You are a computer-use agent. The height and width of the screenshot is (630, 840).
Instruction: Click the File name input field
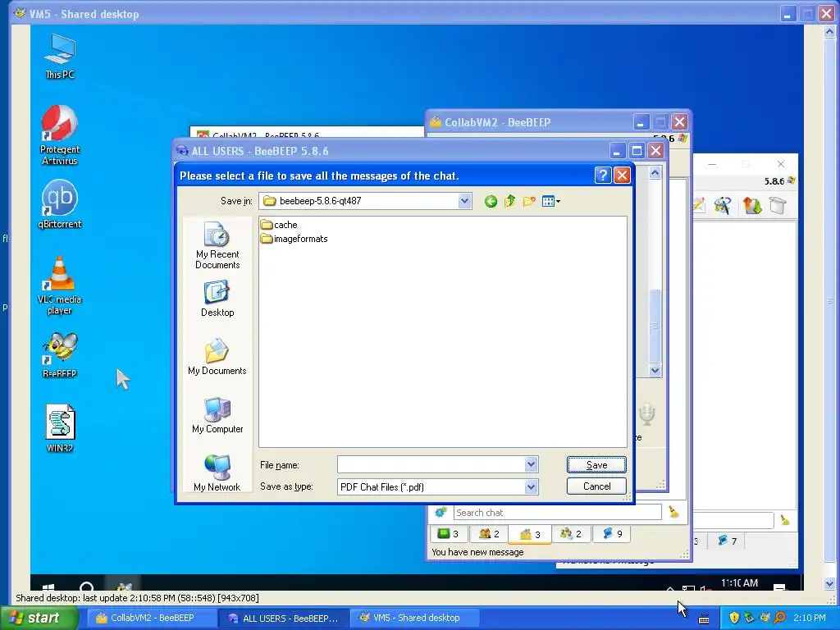[x=431, y=464]
